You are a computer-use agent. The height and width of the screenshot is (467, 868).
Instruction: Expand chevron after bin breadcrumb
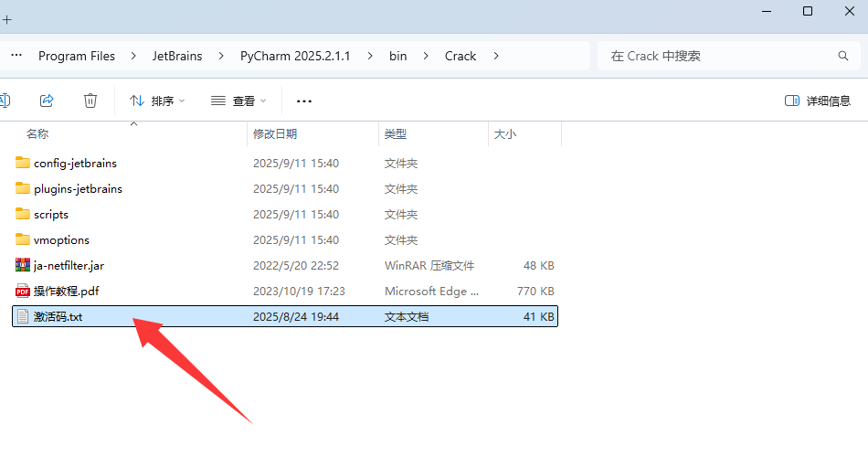point(426,56)
